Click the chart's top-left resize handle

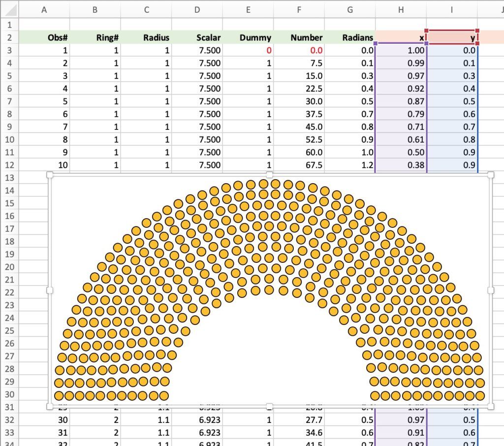pyautogui.click(x=49, y=175)
